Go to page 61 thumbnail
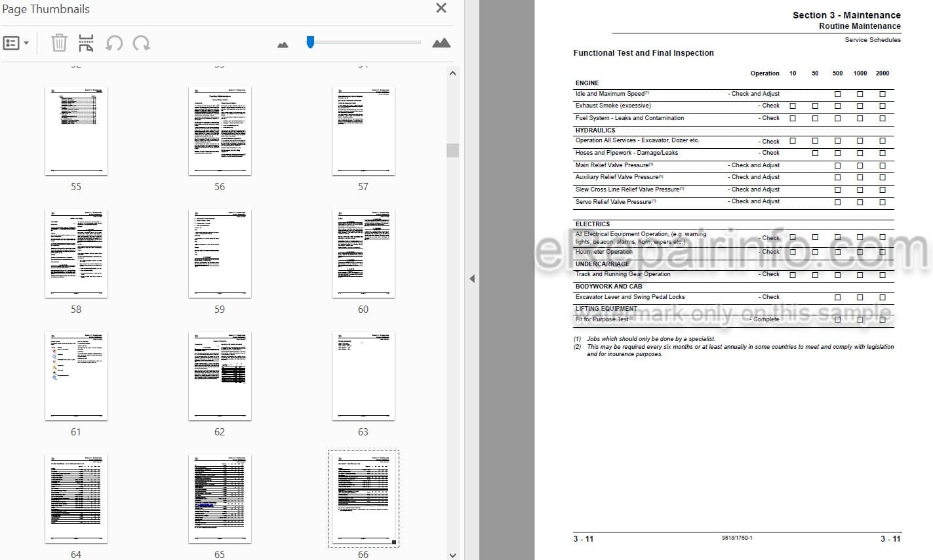 pos(76,376)
